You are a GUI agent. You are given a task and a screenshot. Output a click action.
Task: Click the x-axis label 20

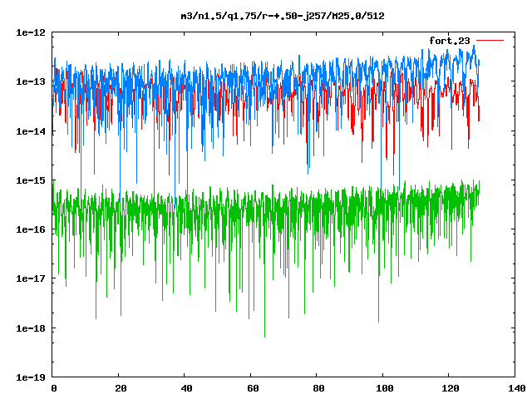tap(120, 388)
